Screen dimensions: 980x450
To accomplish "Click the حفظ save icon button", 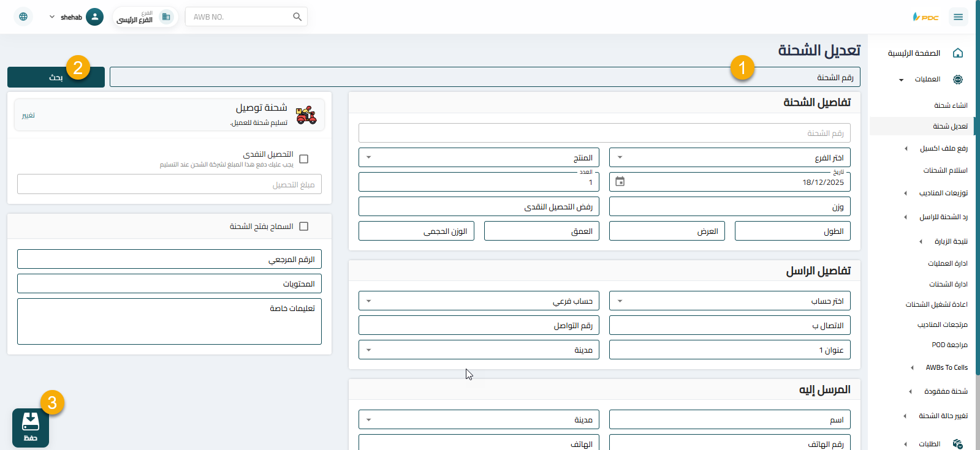I will [x=31, y=427].
